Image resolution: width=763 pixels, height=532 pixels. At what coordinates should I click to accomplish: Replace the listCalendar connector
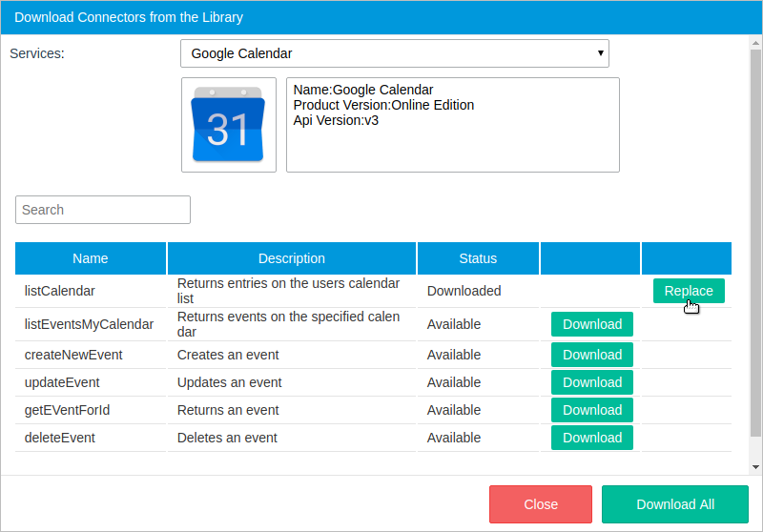(x=688, y=291)
